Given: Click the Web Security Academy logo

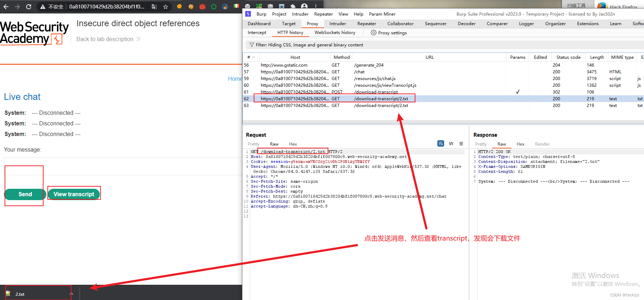Looking at the screenshot, I should pos(34,33).
